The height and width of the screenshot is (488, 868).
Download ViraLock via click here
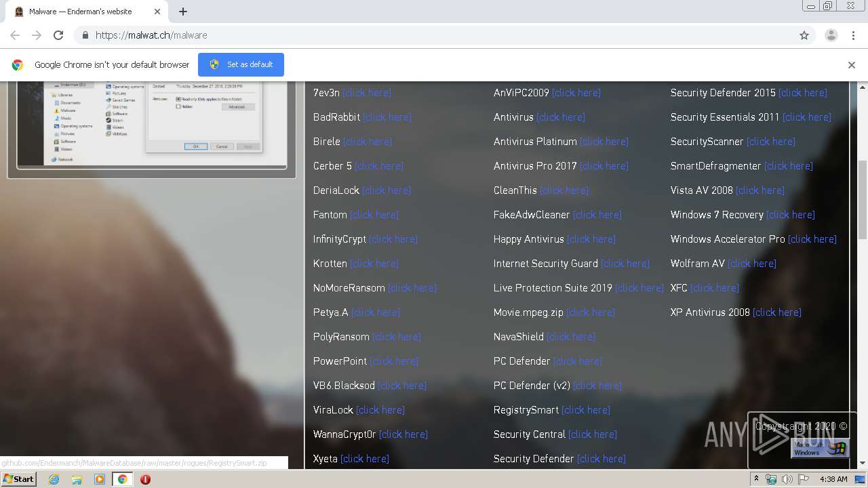(380, 410)
